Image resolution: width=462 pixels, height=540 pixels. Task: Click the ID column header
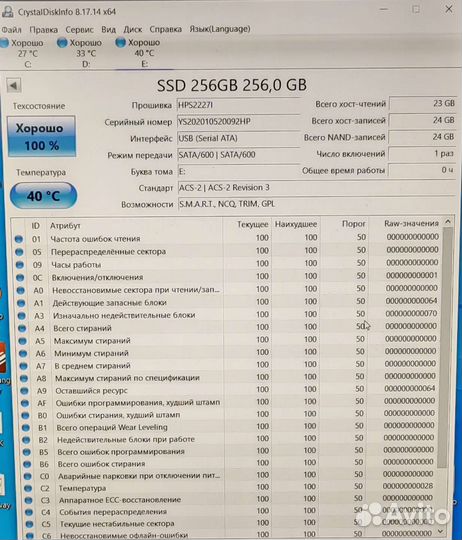coord(36,226)
